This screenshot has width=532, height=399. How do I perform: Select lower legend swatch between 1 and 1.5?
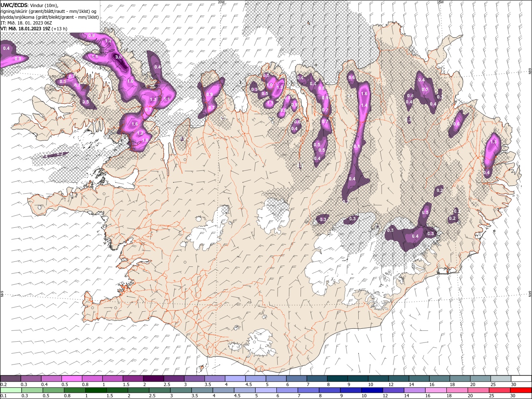tap(96, 390)
